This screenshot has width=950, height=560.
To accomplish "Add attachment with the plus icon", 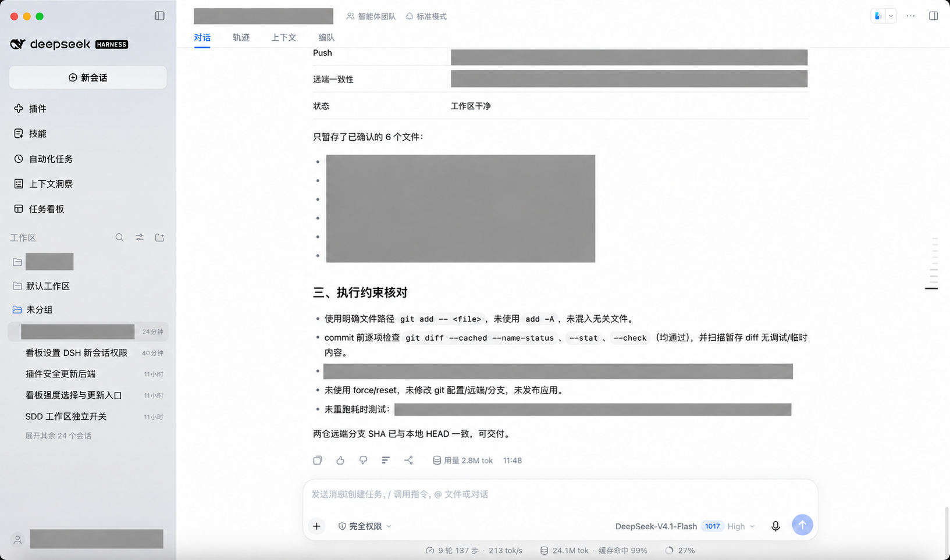I will (x=316, y=526).
